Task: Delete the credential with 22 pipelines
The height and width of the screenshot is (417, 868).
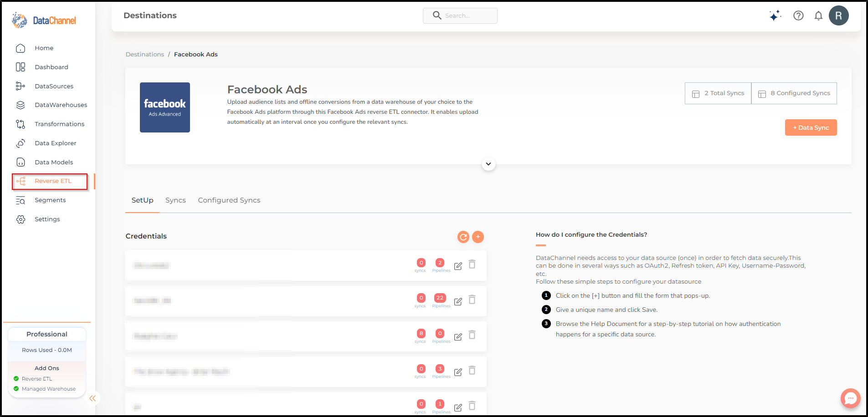Action: (x=472, y=300)
